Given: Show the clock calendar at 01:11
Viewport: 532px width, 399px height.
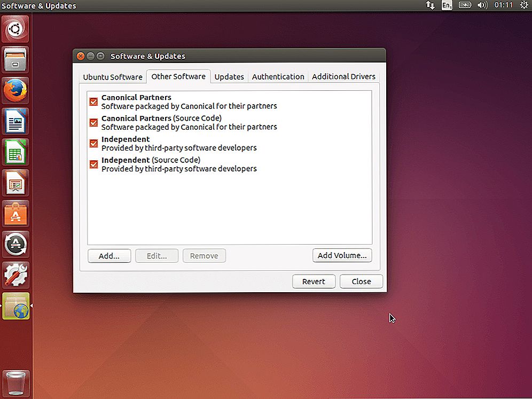Looking at the screenshot, I should pos(504,5).
